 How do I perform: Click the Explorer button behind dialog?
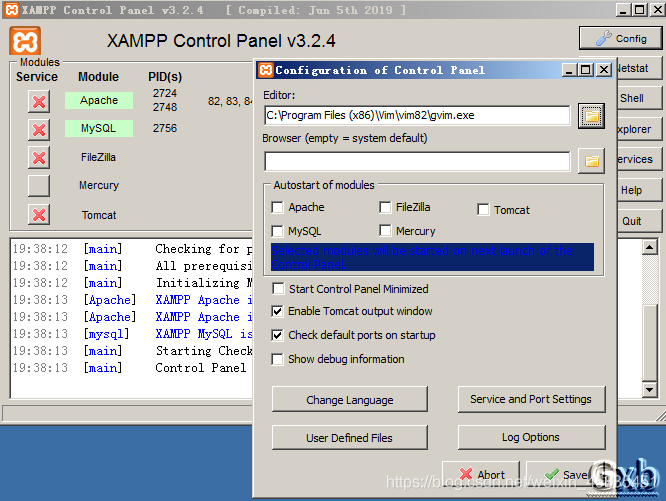[638, 129]
